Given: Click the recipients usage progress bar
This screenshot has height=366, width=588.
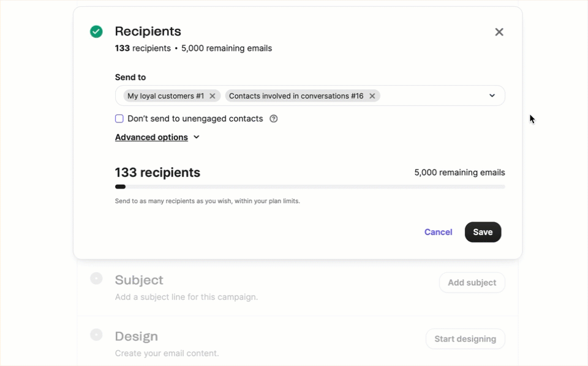Looking at the screenshot, I should pos(309,186).
